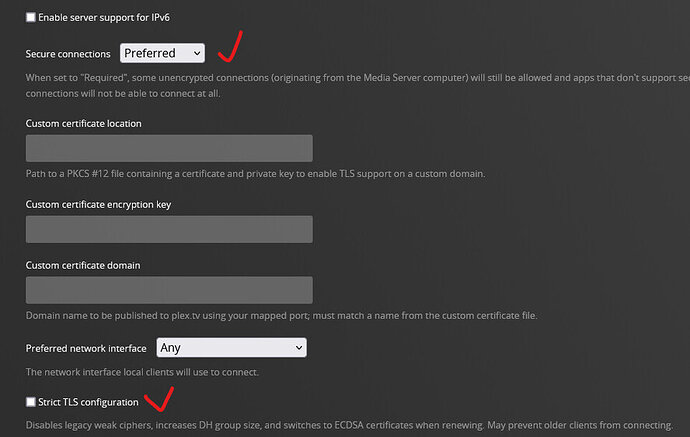Click the 'Strict TLS configuration' label text
Image resolution: width=690 pixels, height=437 pixels.
coord(88,402)
